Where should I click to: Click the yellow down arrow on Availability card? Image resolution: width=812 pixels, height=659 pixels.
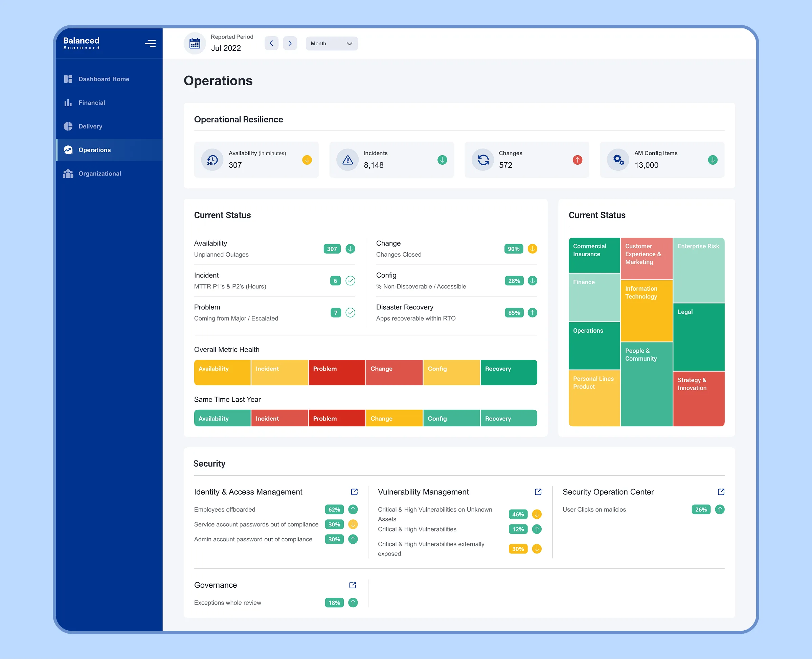(307, 160)
